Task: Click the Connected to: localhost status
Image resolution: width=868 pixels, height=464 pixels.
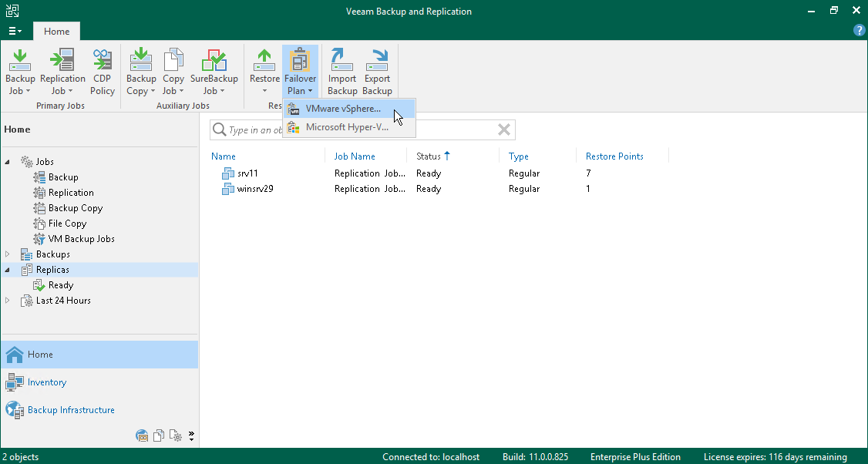Action: 431,457
